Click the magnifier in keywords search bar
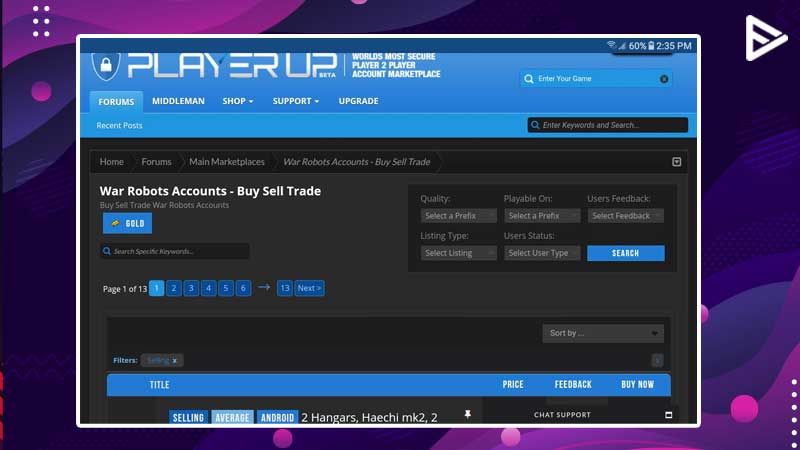Viewport: 800px width, 450px height. (x=535, y=125)
